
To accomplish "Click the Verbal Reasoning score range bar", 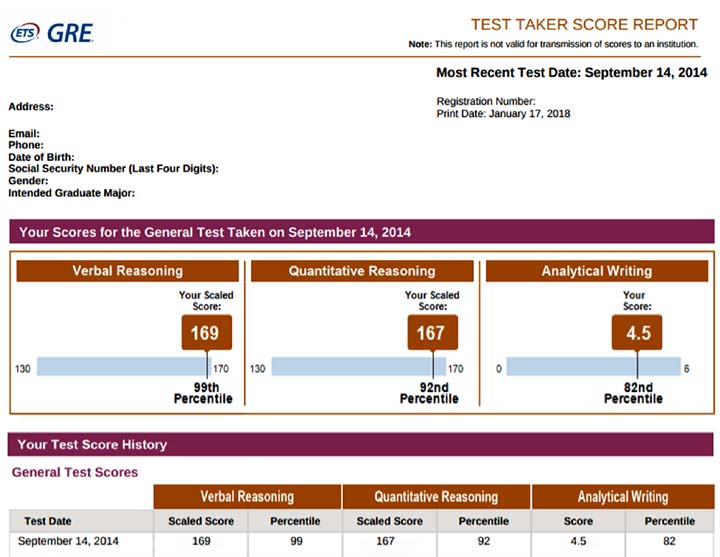I will click(124, 366).
